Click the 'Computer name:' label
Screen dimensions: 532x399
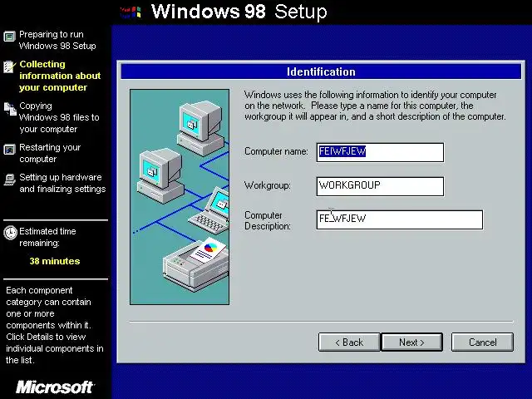click(x=276, y=151)
